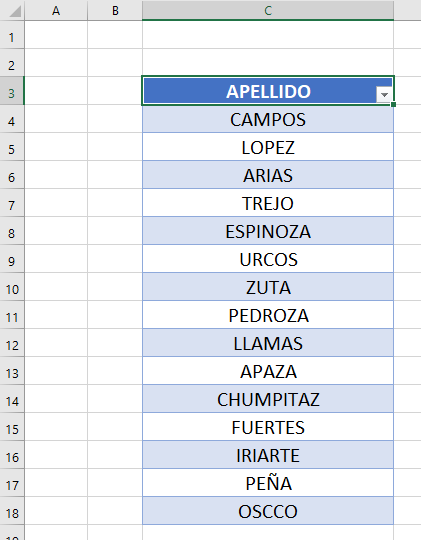Screen dimensions: 421x540
Task: Select column B header
Action: (x=115, y=10)
